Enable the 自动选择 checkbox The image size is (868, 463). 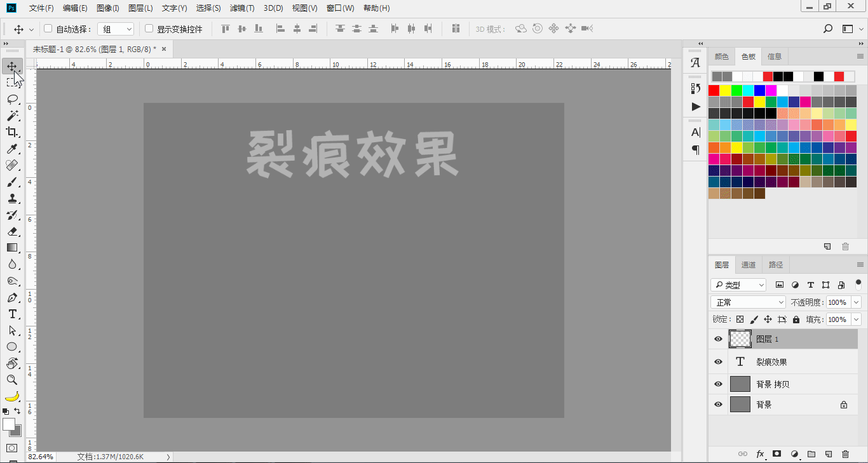coord(48,29)
